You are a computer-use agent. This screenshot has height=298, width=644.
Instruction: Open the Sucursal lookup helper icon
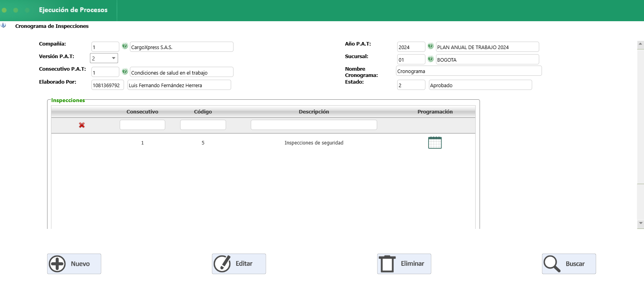(431, 59)
